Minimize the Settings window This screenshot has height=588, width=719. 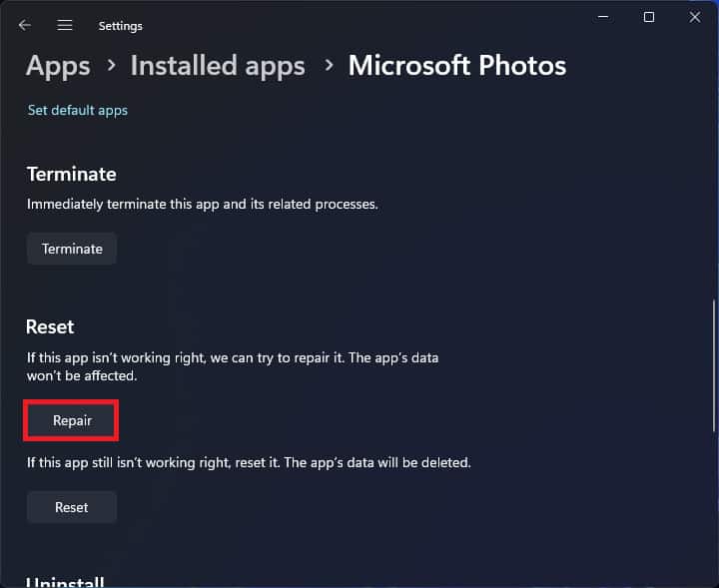[602, 17]
